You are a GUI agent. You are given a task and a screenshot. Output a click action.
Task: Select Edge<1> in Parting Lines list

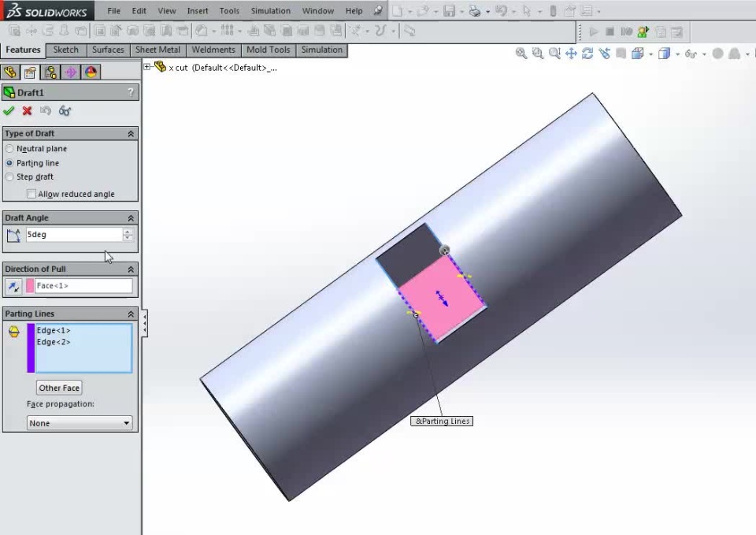(x=54, y=330)
